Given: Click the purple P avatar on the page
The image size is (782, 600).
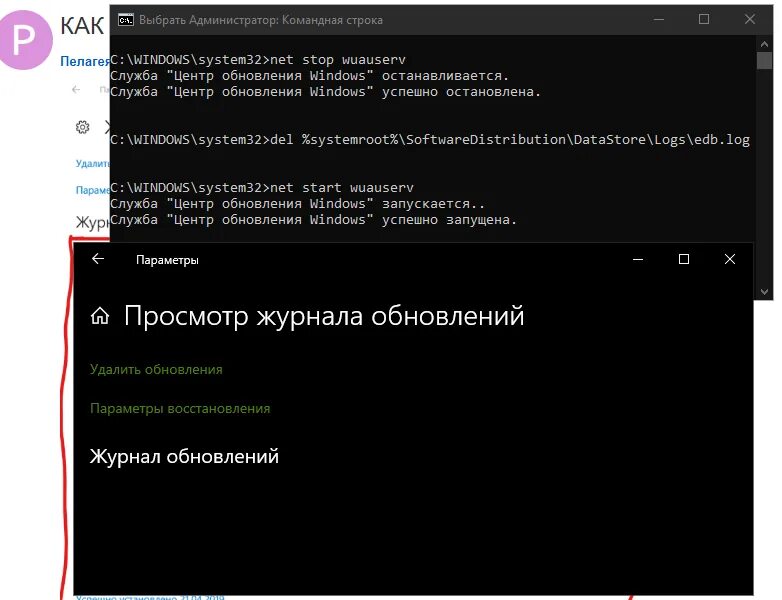Looking at the screenshot, I should click(x=24, y=40).
